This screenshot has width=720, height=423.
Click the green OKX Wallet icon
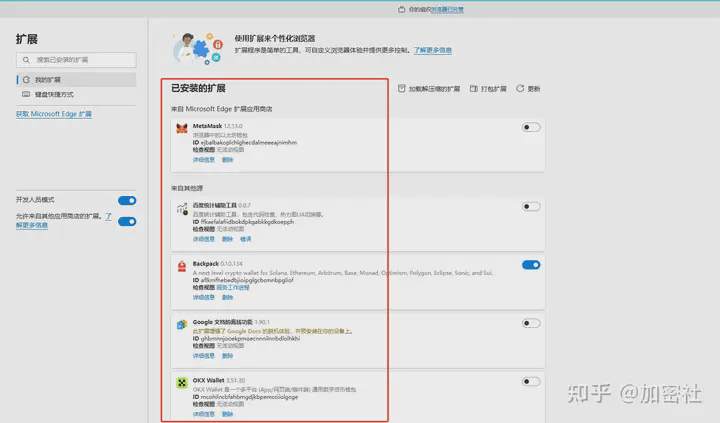pyautogui.click(x=182, y=383)
